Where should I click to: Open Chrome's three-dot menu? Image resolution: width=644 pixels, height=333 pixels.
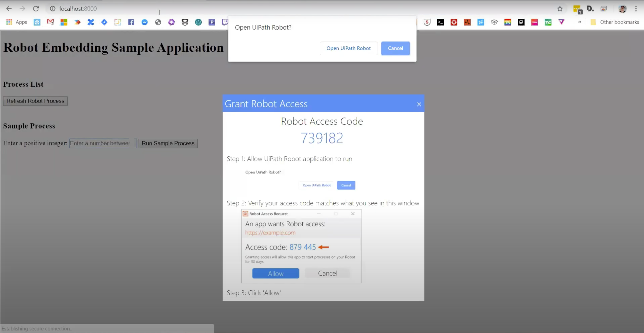tap(636, 9)
